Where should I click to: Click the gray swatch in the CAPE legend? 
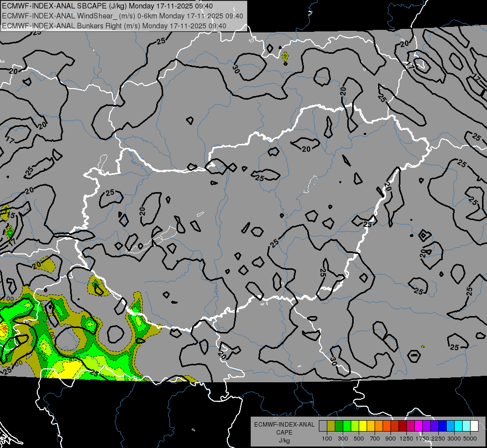point(323,426)
